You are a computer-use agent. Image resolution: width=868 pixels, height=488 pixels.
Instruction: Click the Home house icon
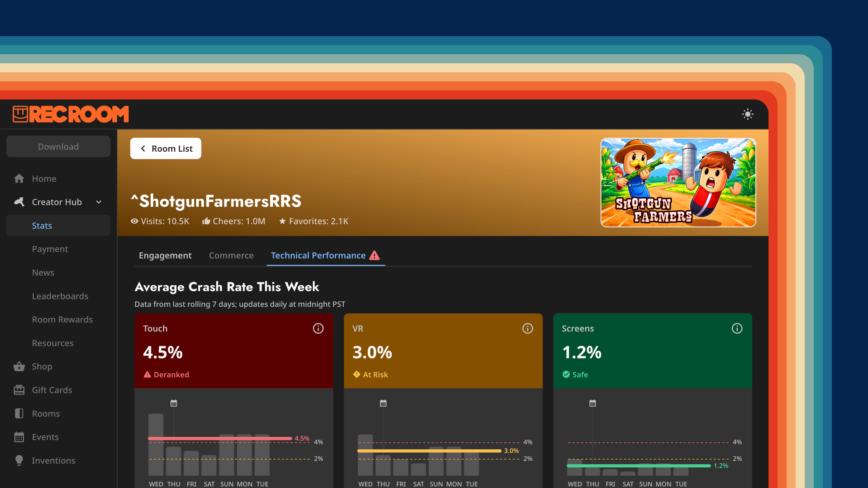19,178
